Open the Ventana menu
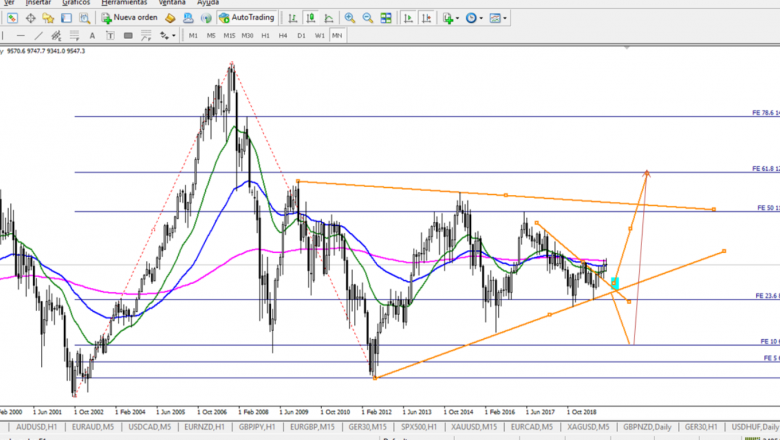The width and height of the screenshot is (780, 440). [x=172, y=2]
